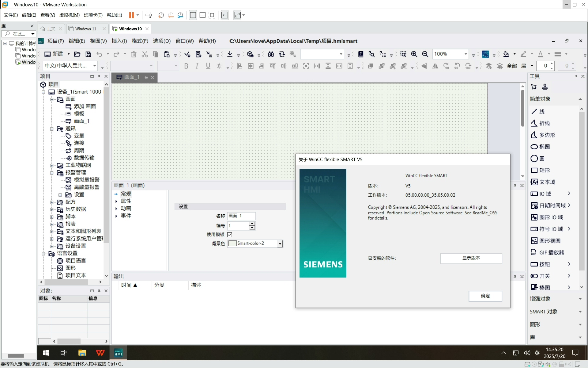Open WinCC SMART HMI taskbar app
Image resolution: width=588 pixels, height=368 pixels.
tap(118, 353)
